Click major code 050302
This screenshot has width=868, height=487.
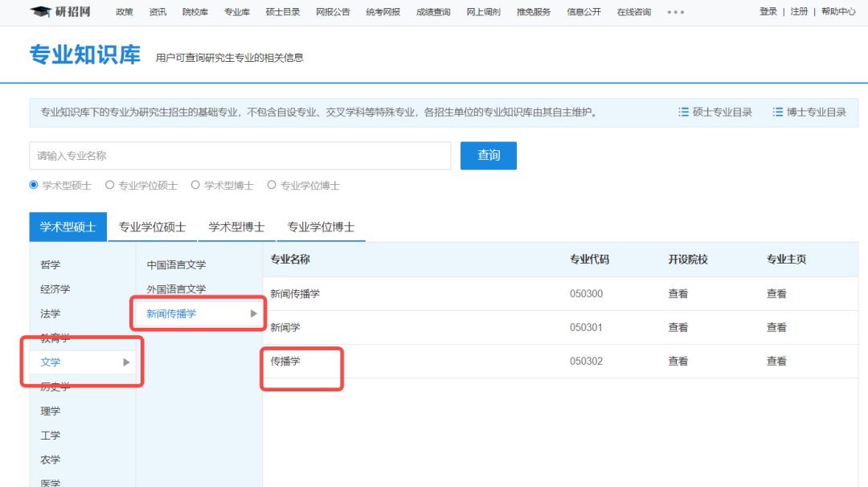pos(586,362)
